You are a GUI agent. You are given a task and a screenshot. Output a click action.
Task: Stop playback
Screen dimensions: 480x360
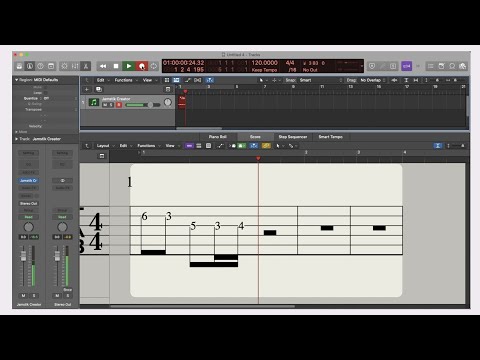tap(116, 66)
